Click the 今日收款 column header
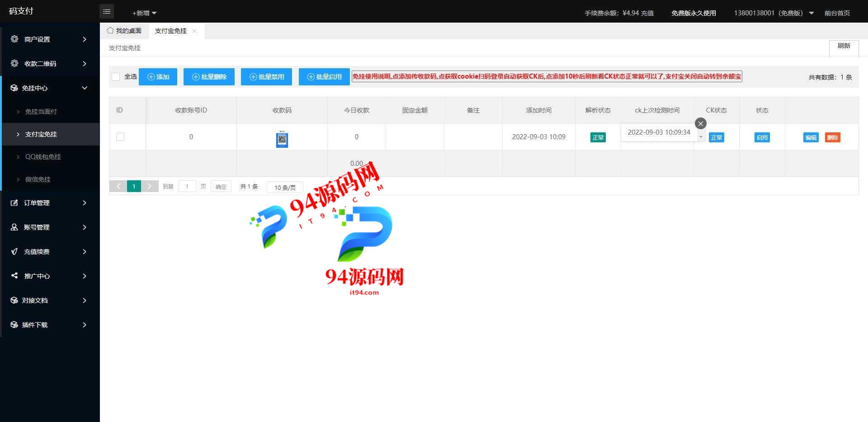 coord(357,110)
